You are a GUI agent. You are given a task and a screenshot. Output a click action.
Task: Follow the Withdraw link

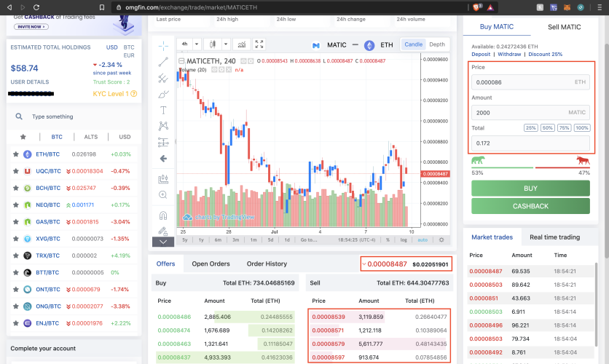tap(509, 55)
